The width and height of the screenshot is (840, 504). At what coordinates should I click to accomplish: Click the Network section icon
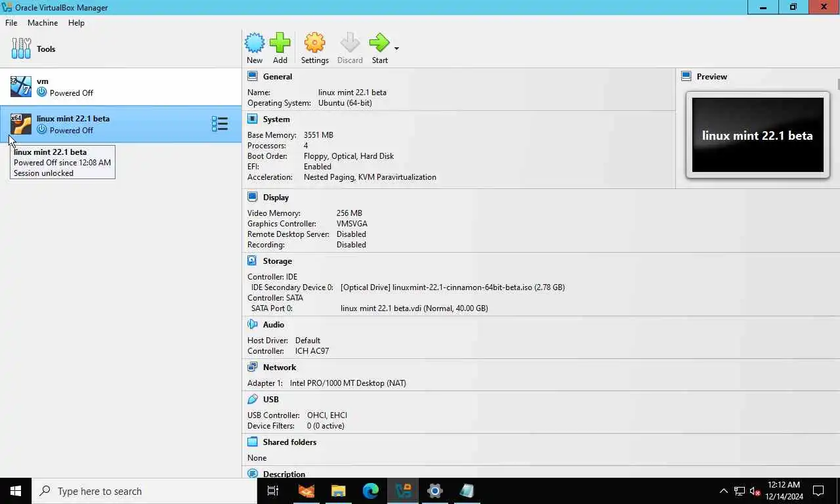point(253,367)
